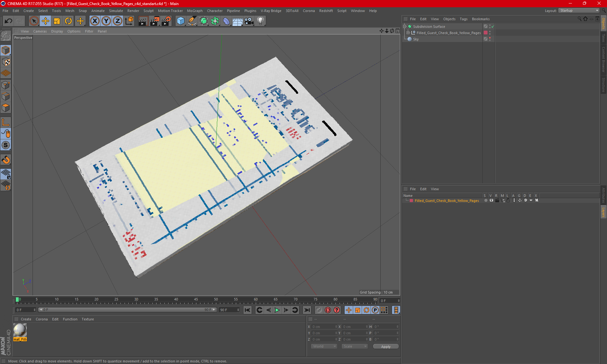The width and height of the screenshot is (607, 364).
Task: Toggle layer Solo dot
Action: [x=486, y=201]
